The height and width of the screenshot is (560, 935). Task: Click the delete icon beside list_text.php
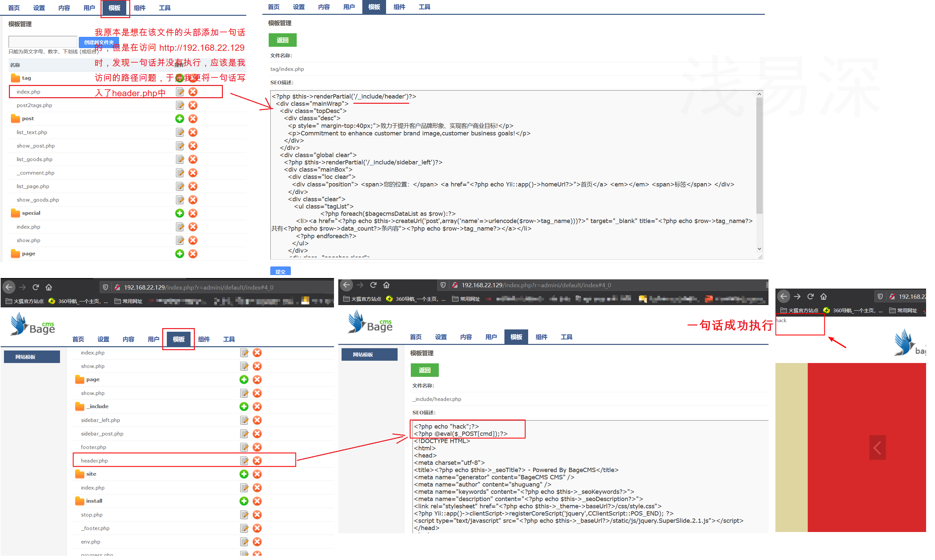click(193, 132)
